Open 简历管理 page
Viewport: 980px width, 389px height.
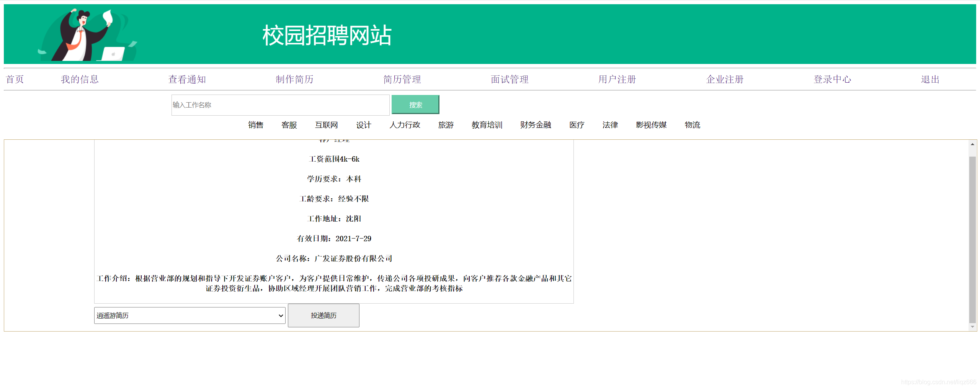402,79
